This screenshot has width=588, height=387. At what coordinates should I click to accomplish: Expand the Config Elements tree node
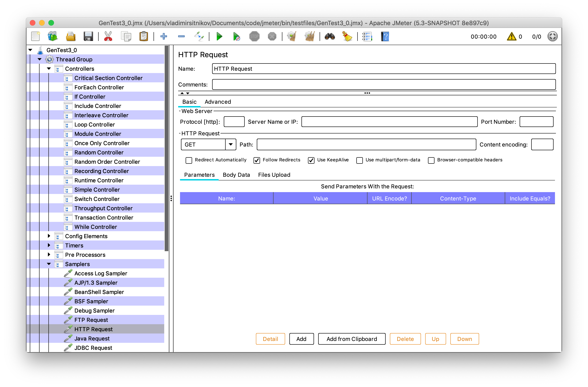(x=49, y=236)
